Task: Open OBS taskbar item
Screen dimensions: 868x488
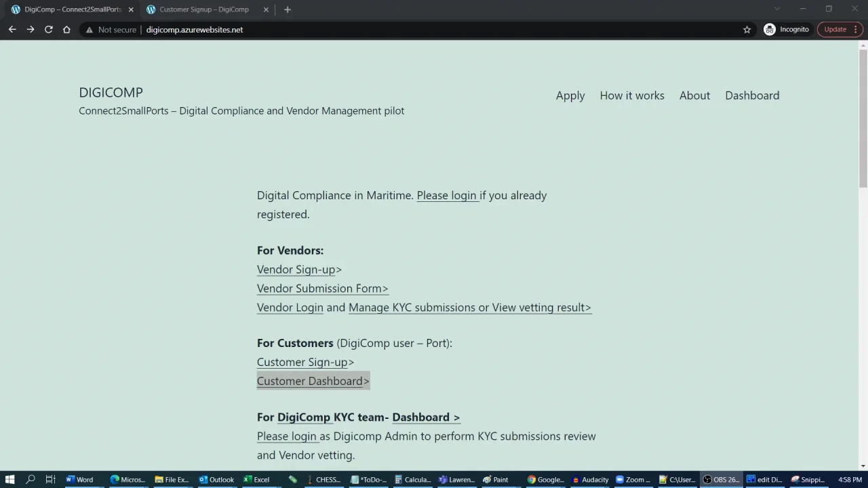Action: point(721,479)
